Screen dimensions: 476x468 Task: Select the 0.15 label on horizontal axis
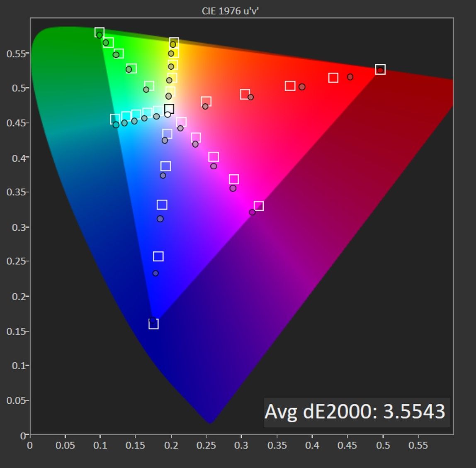click(x=136, y=446)
